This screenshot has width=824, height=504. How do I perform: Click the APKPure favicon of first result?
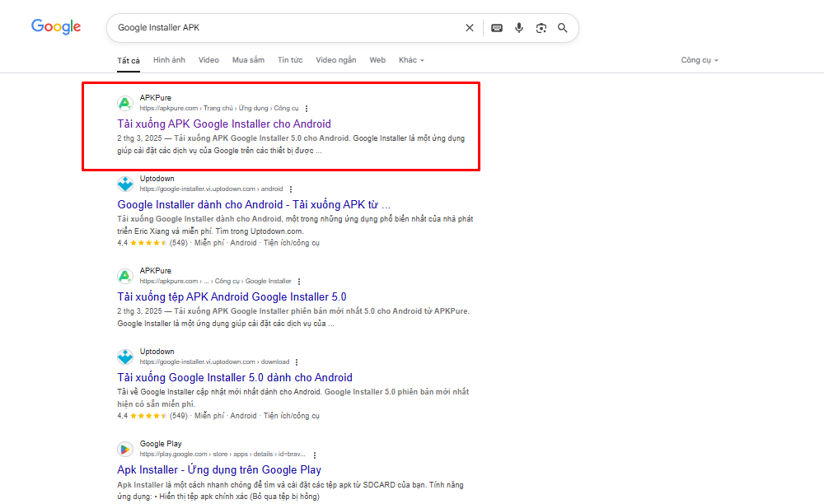125,103
